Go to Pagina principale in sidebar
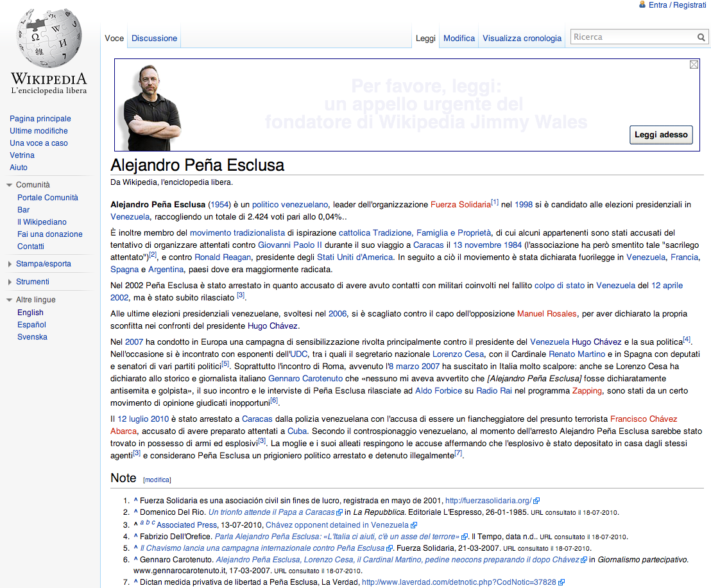Screen dimensions: 711x588 (x=40, y=119)
